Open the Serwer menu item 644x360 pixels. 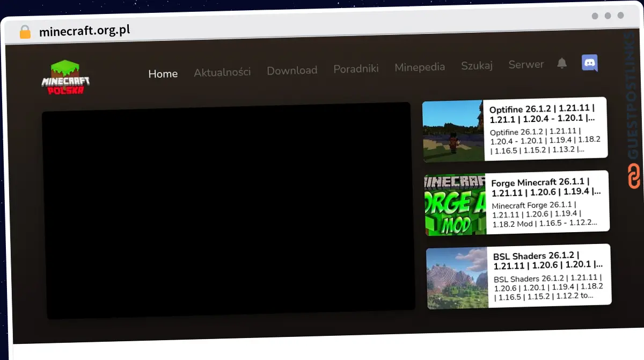(526, 64)
